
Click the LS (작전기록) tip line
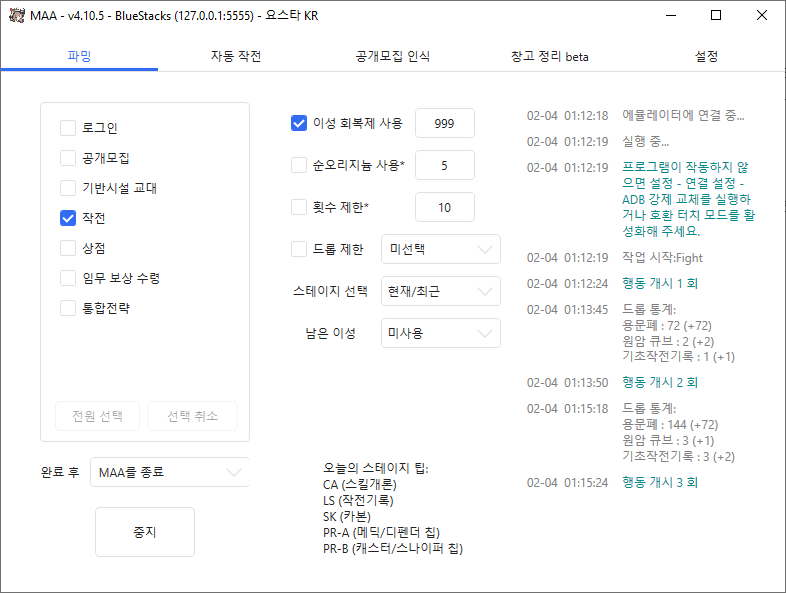(358, 501)
